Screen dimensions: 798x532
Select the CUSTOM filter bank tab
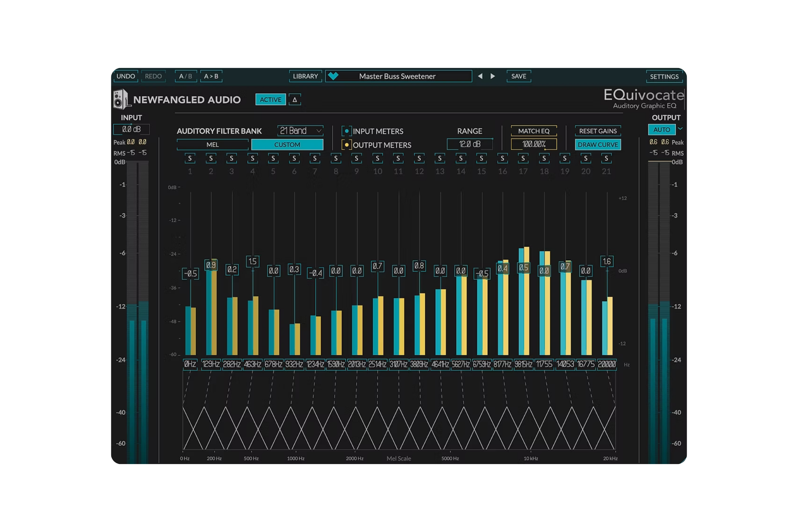click(288, 144)
